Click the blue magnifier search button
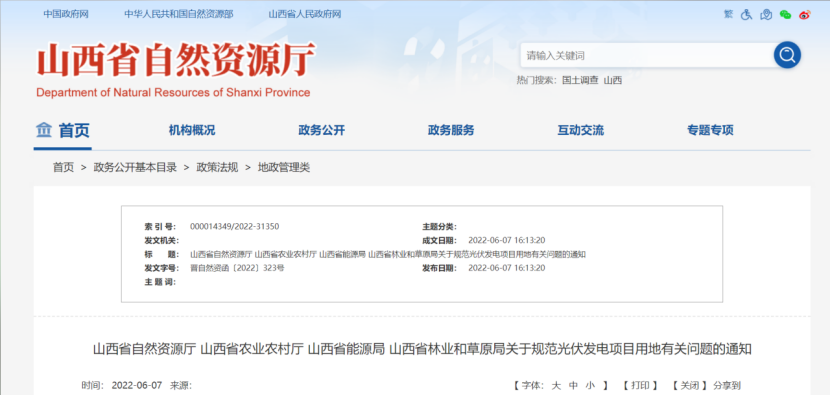 coord(787,55)
